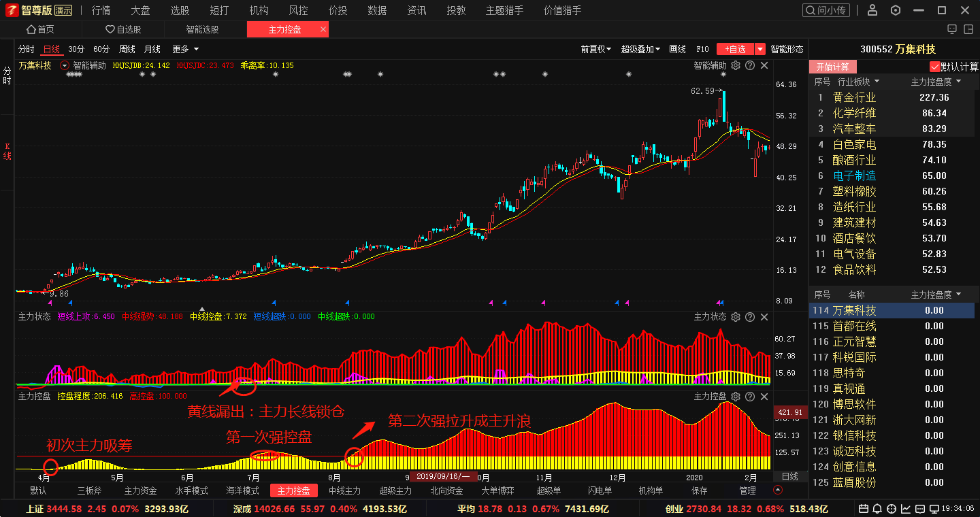Viewport: 980px width, 517px height.
Task: Click the gear icon for 主力状态 panel
Action: tap(735, 317)
